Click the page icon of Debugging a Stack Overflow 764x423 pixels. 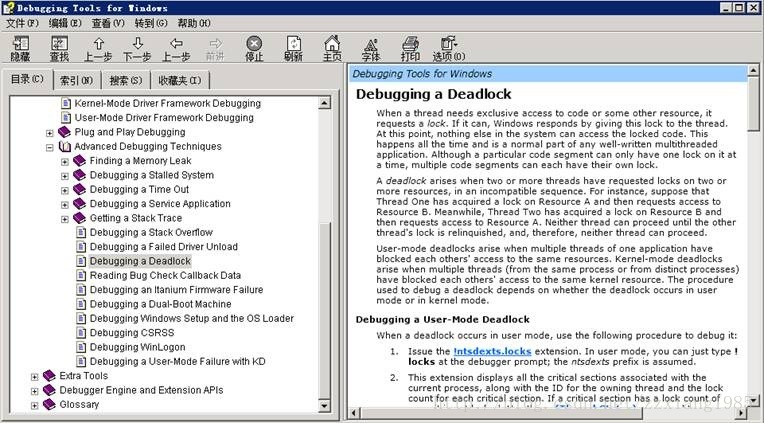(81, 232)
